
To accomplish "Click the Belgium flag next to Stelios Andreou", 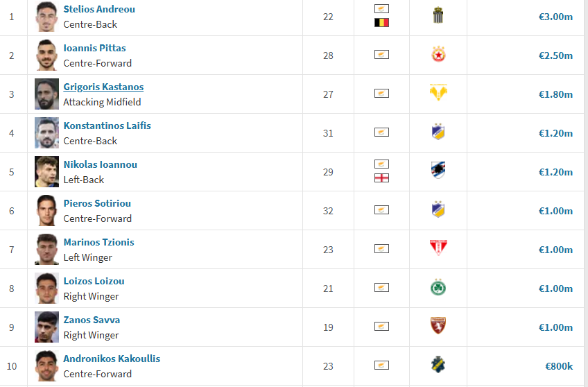I will click(382, 22).
